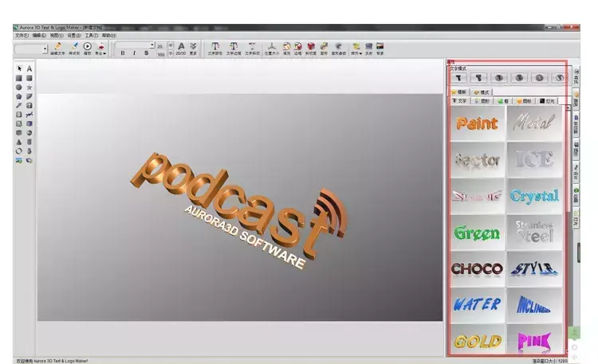This screenshot has width=598, height=364.
Task: Select the star shape tool
Action: (30, 88)
